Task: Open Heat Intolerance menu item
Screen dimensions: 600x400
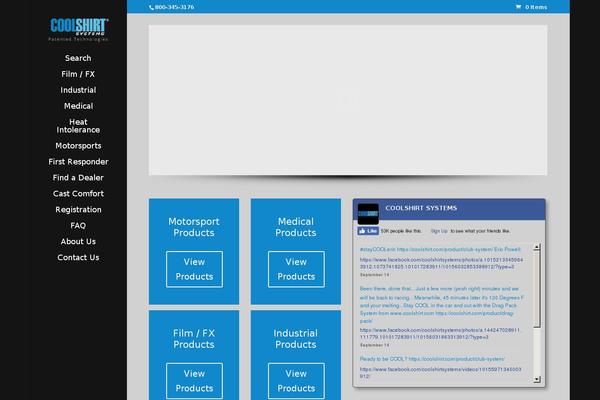Action: click(x=78, y=126)
